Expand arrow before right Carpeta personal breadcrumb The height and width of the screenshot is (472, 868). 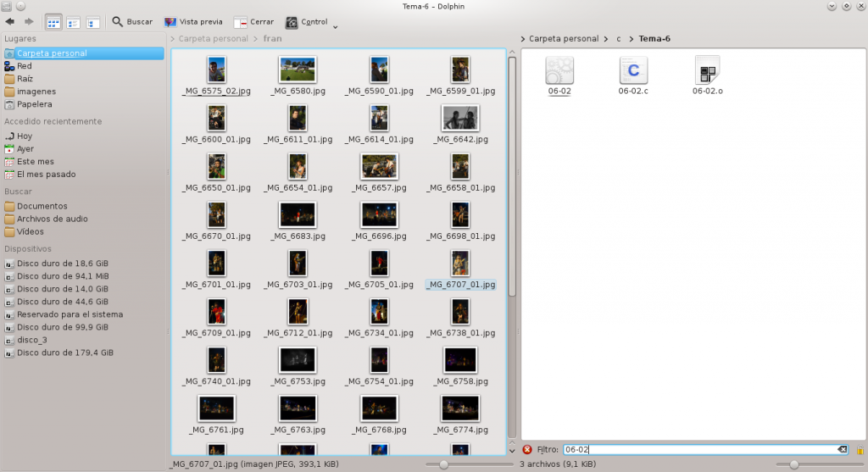(523, 39)
